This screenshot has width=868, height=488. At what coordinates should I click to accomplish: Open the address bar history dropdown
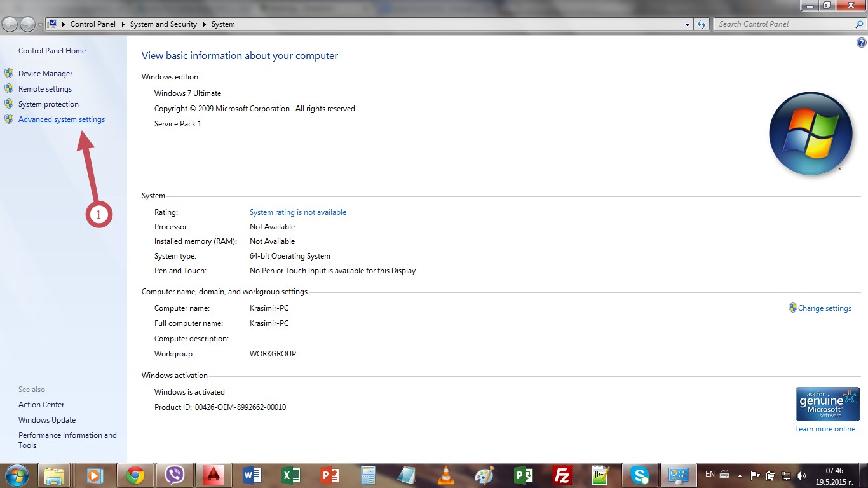click(x=687, y=24)
